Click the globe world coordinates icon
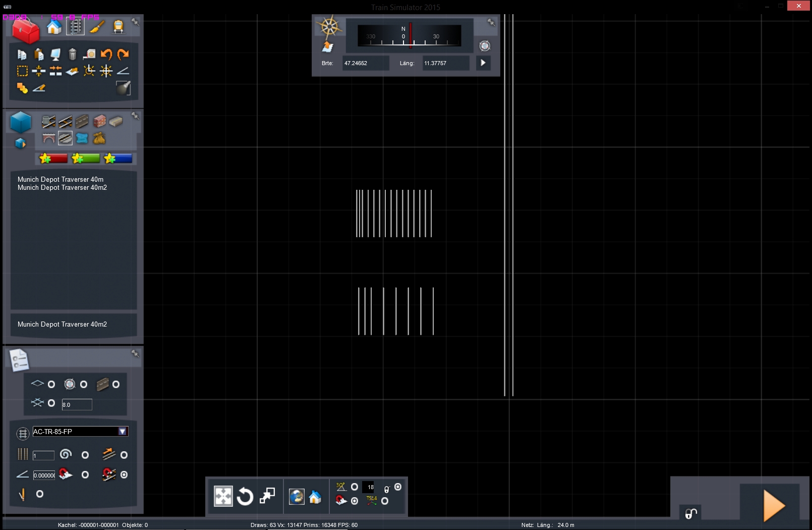The height and width of the screenshot is (530, 812). [297, 497]
